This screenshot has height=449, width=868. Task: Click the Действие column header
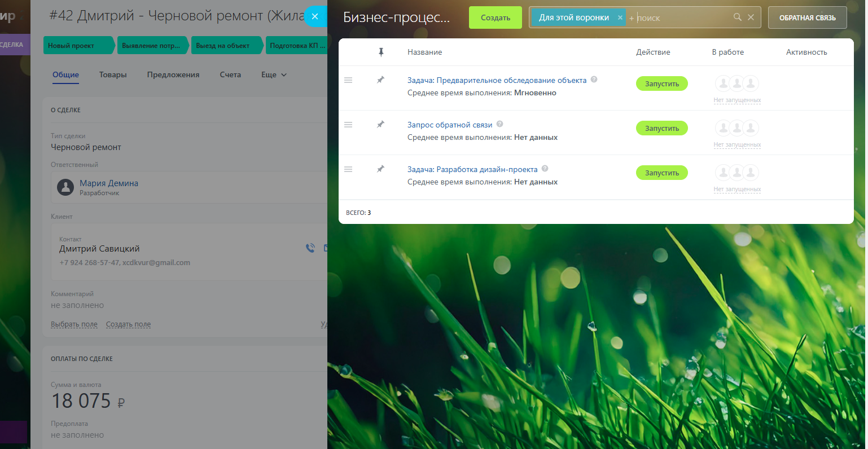653,52
